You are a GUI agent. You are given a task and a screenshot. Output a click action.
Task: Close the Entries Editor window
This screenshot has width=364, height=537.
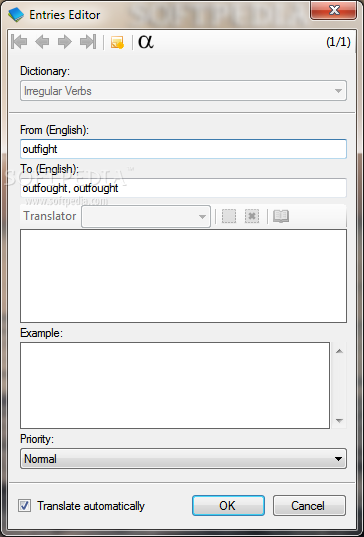[334, 10]
